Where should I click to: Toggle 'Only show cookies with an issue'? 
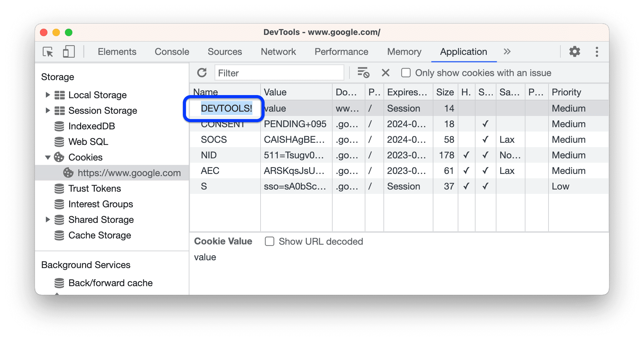(x=405, y=73)
